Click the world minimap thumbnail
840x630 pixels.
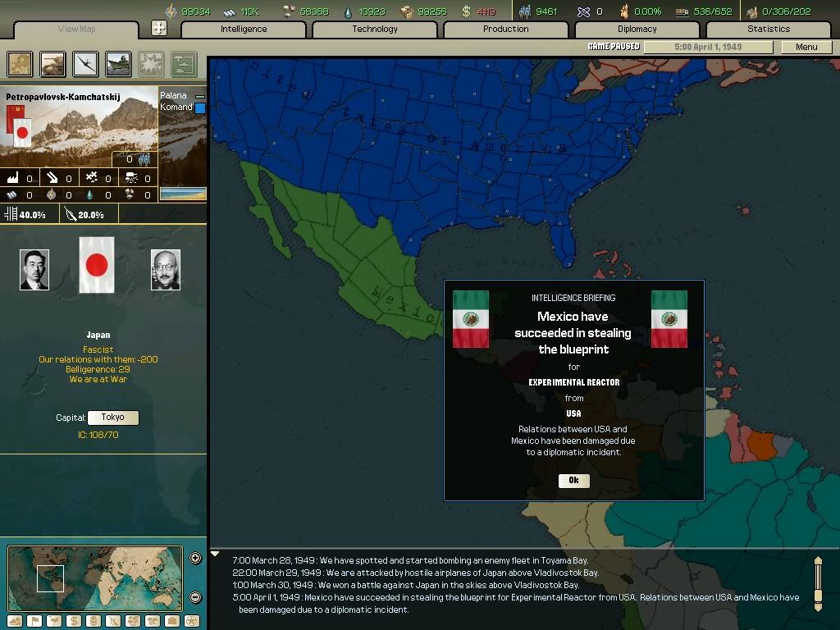pos(94,579)
